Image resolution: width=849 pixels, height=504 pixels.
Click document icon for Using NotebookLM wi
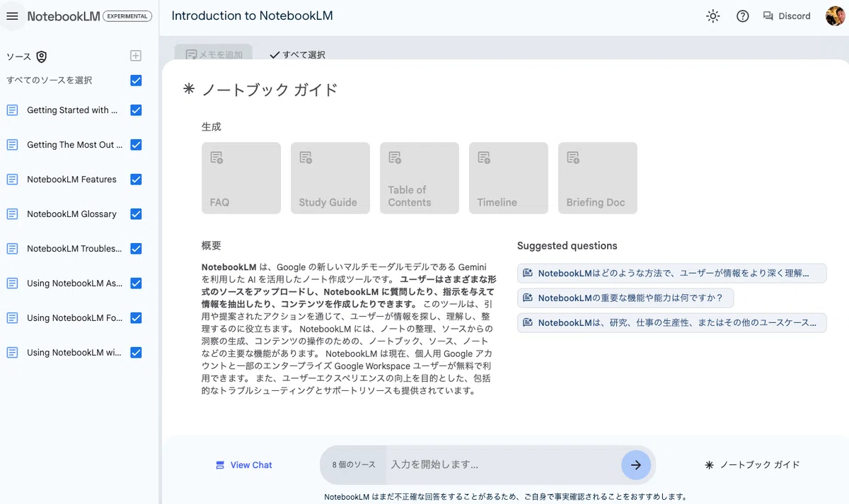click(x=12, y=353)
